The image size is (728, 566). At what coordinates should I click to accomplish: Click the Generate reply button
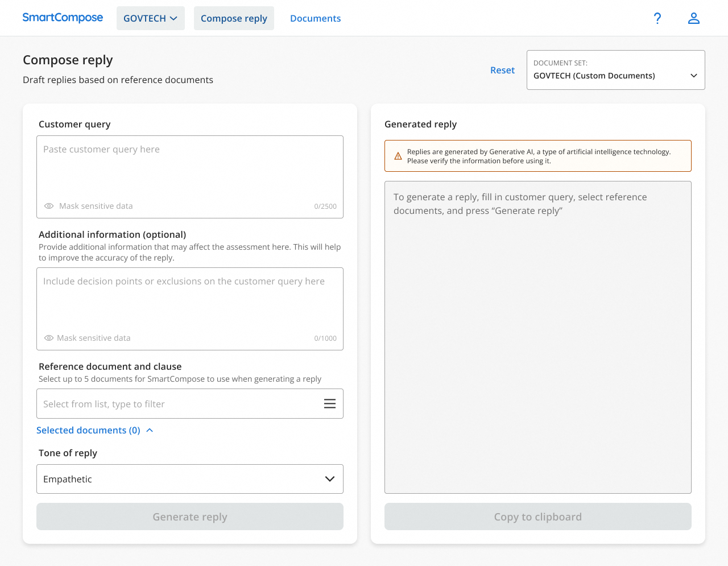pos(190,517)
